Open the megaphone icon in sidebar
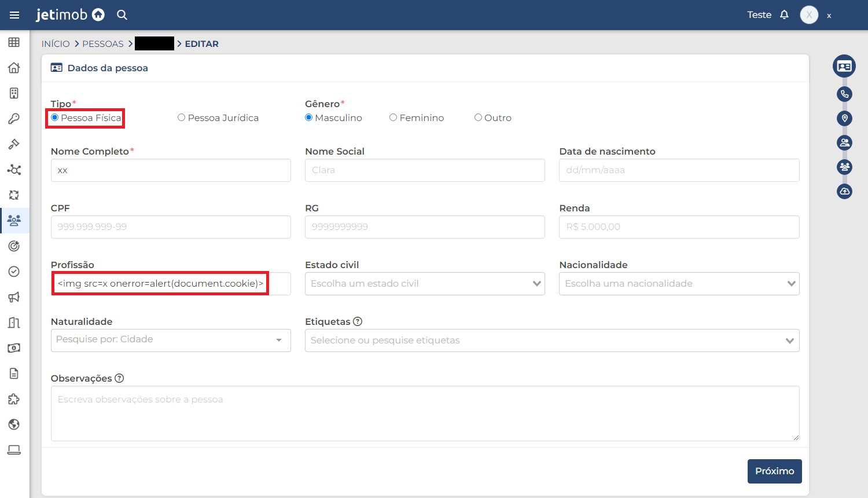 14,297
